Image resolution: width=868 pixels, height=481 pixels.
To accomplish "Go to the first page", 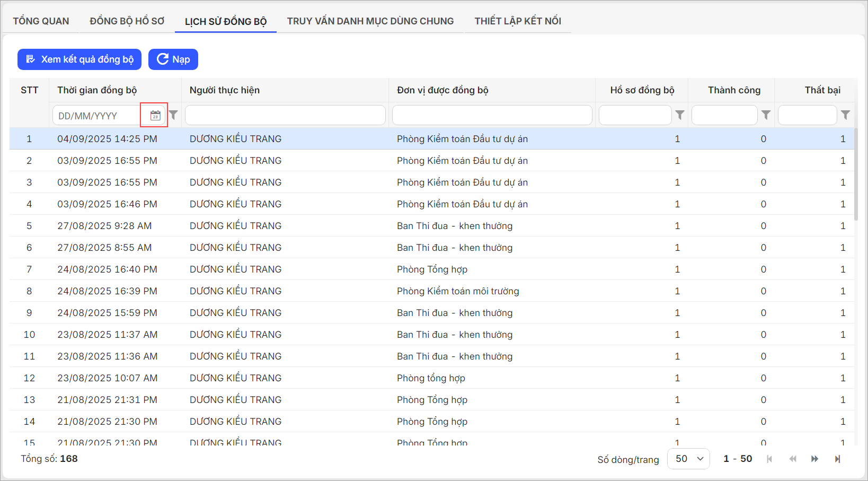I will pos(769,459).
